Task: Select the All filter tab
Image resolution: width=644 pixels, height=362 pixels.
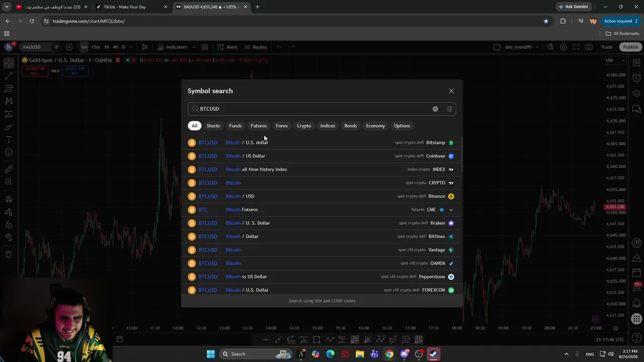Action: (x=194, y=126)
